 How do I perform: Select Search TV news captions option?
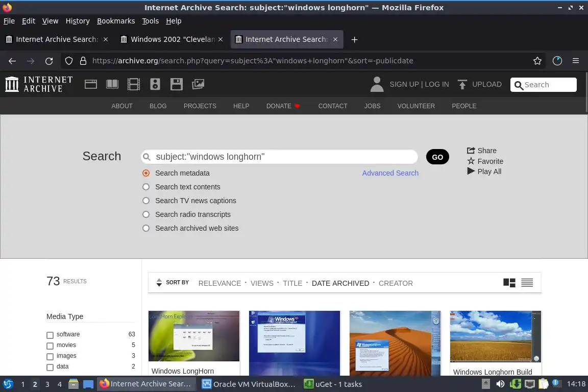(x=146, y=201)
